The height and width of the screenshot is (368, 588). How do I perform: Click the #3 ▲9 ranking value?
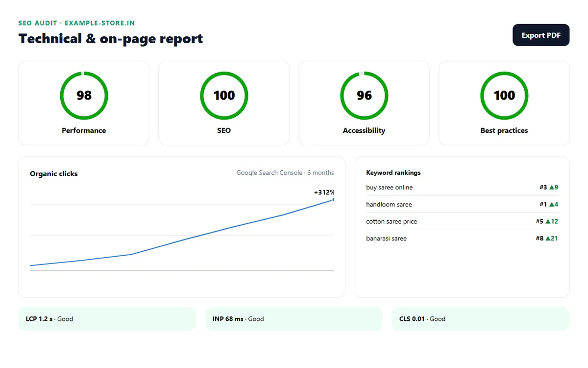[x=549, y=187]
